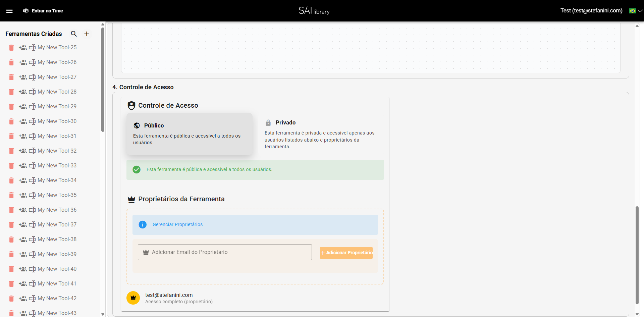Expand the user account menu Test (test@stefanini.com)
Image resolution: width=644 pixels, height=317 pixels.
point(591,10)
